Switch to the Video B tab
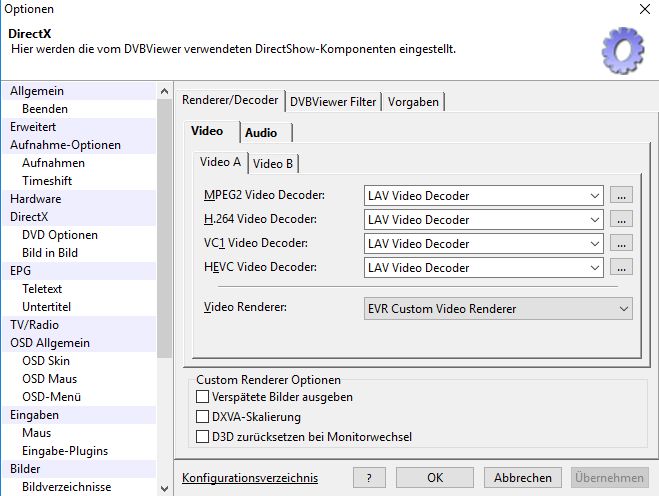The image size is (659, 496). click(273, 164)
